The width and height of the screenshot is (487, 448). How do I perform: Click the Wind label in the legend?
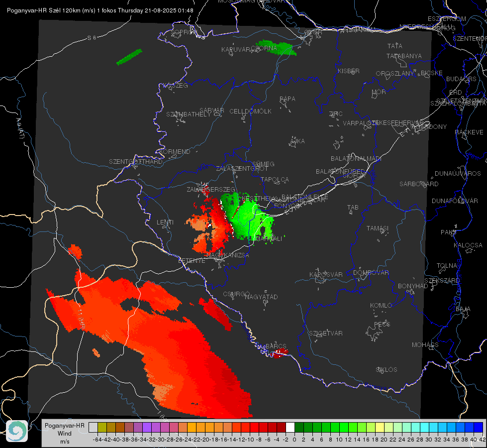tap(65, 434)
